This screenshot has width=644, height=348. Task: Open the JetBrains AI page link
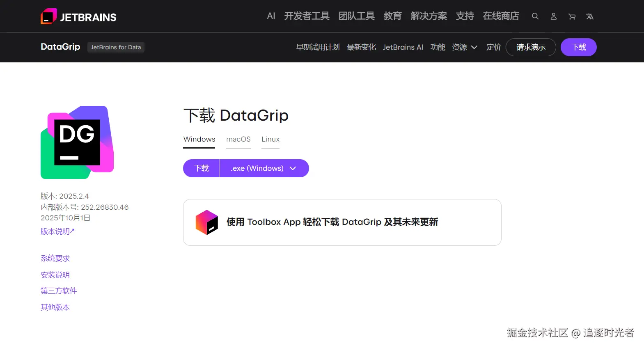403,47
